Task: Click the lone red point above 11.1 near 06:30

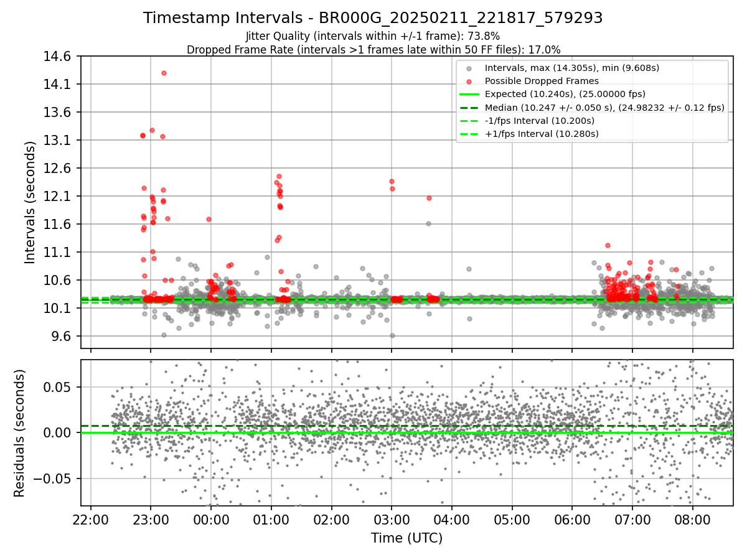Action: tap(608, 245)
